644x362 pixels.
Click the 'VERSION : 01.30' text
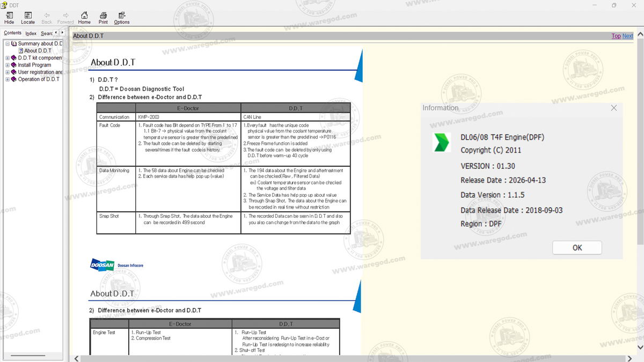coord(488,166)
